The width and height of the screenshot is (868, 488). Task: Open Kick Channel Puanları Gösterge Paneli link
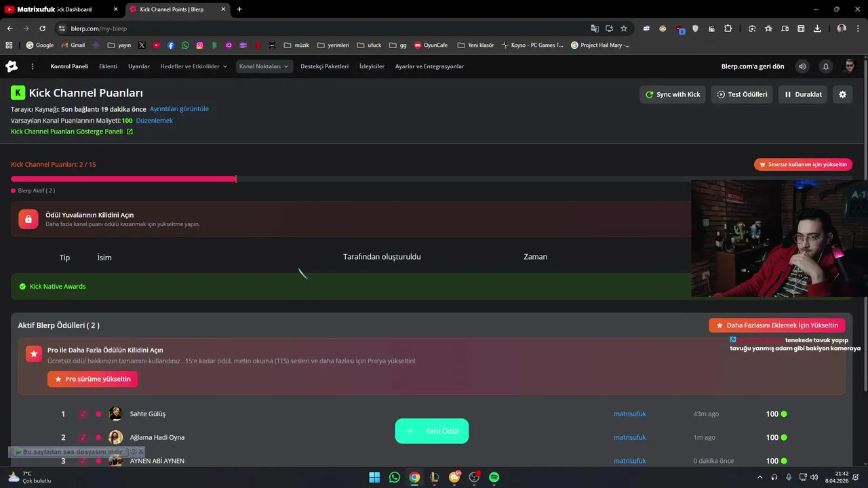pos(72,131)
